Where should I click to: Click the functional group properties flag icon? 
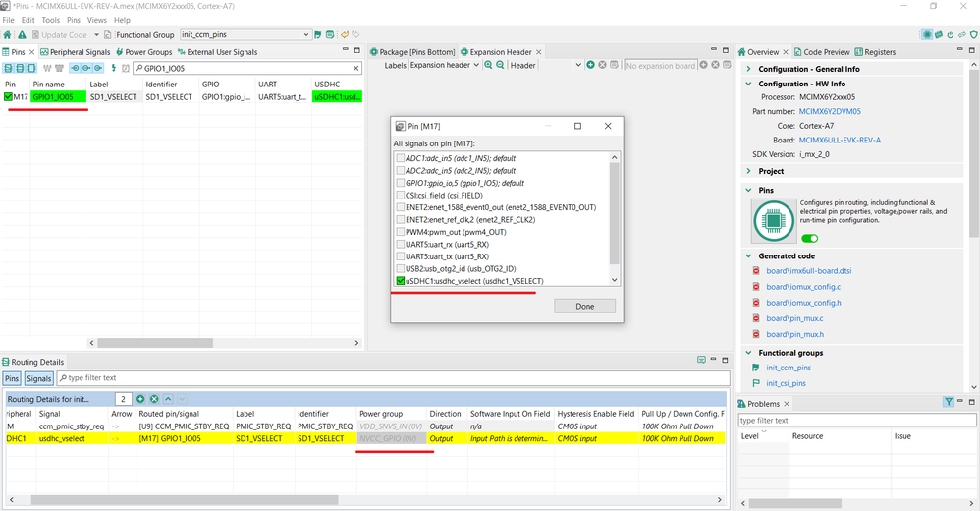click(x=318, y=35)
